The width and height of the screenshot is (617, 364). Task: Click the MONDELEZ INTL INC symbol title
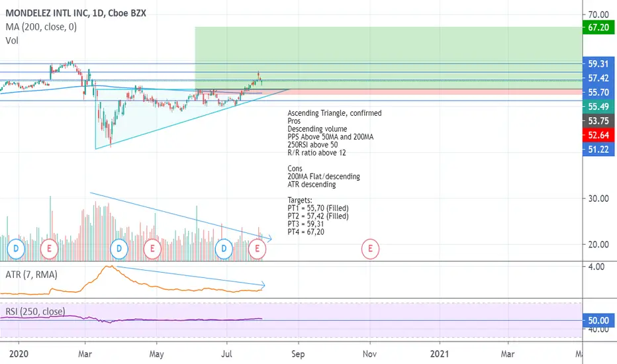click(75, 13)
